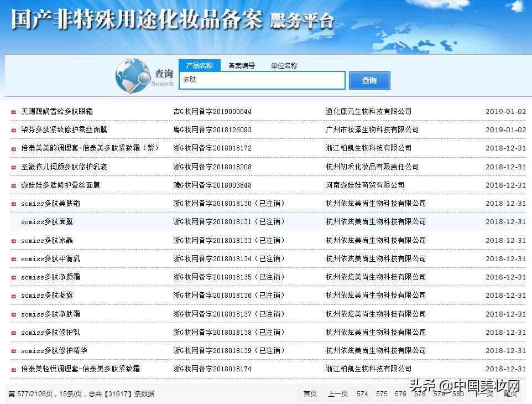Open page 574 of results
532x404 pixels.
click(362, 393)
